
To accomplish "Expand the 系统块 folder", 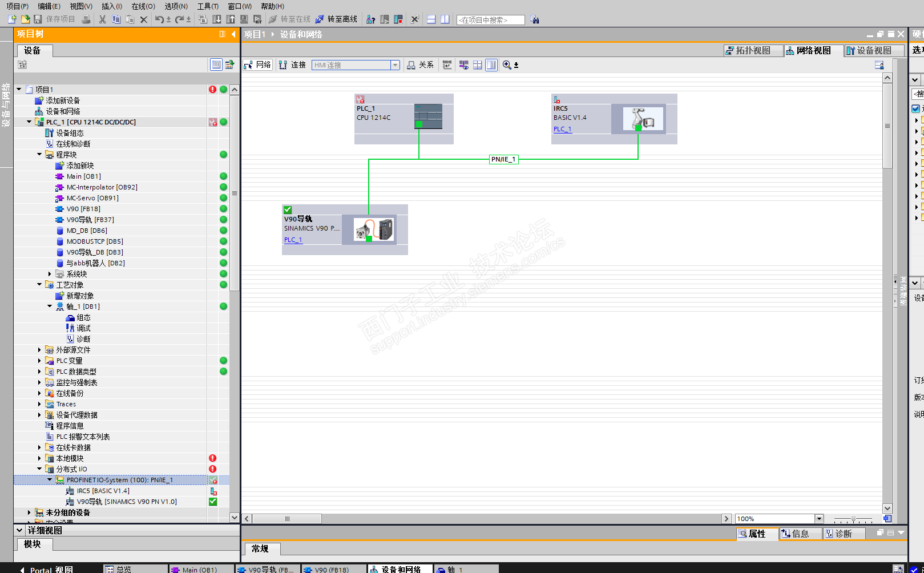I will pos(50,274).
